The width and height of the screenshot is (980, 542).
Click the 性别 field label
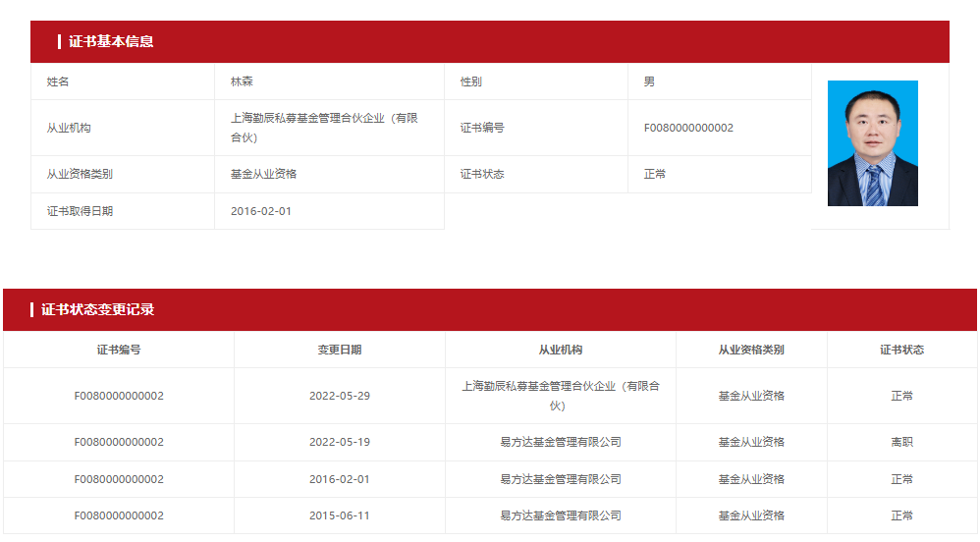pyautogui.click(x=471, y=81)
